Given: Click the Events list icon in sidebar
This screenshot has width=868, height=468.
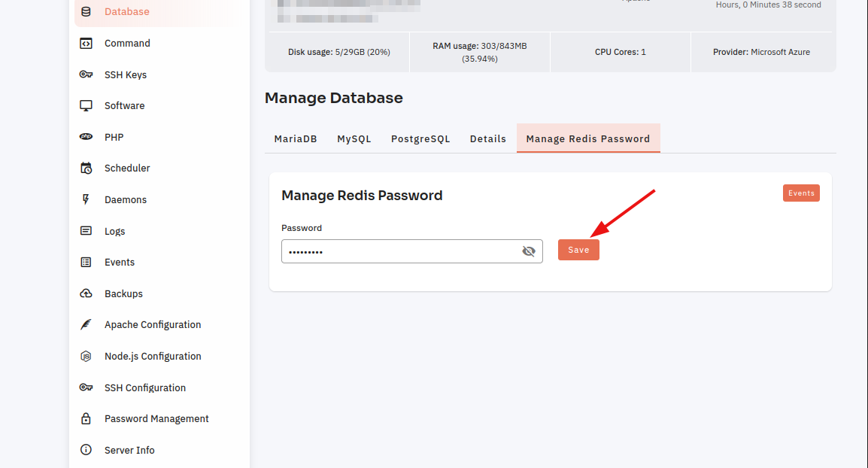Looking at the screenshot, I should click(86, 262).
